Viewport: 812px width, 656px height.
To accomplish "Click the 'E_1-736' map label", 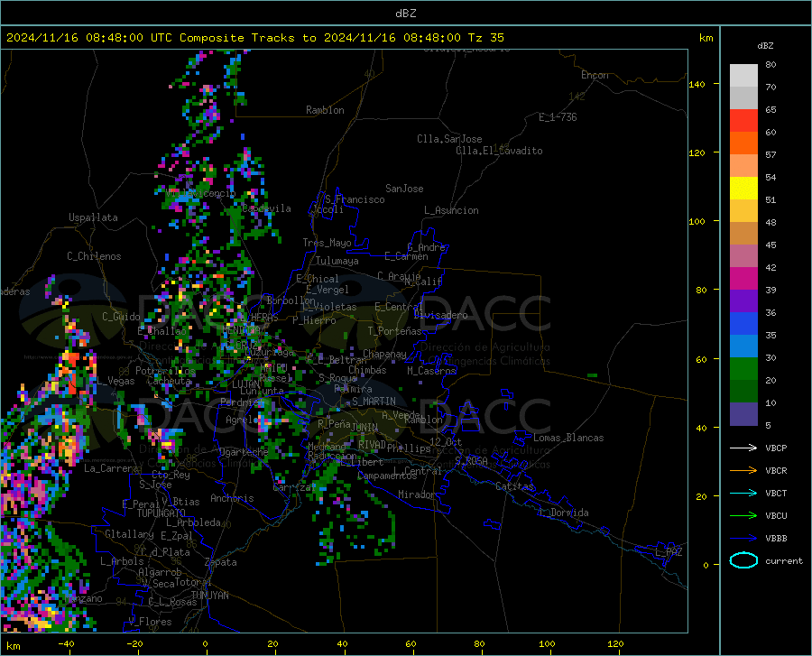I will click(x=558, y=117).
